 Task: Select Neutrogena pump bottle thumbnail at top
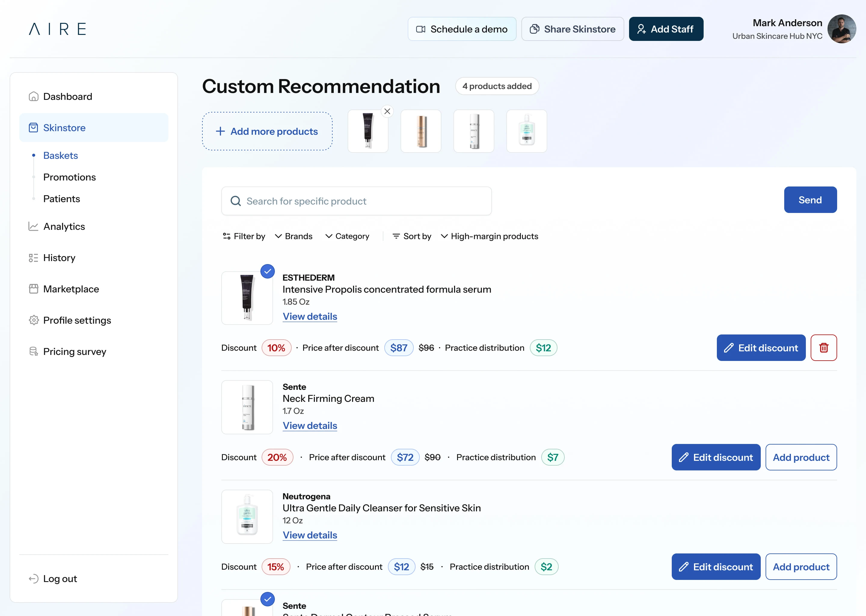click(526, 131)
